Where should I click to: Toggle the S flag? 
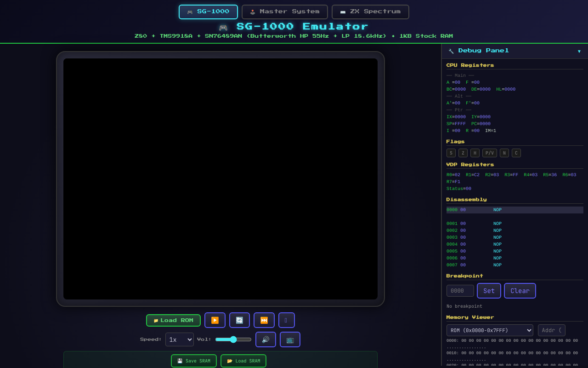coord(451,153)
